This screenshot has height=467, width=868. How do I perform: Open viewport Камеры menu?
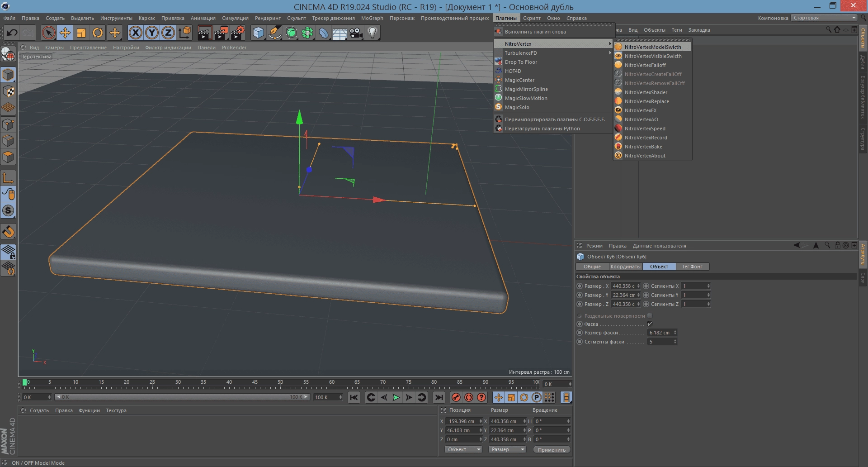[x=54, y=48]
